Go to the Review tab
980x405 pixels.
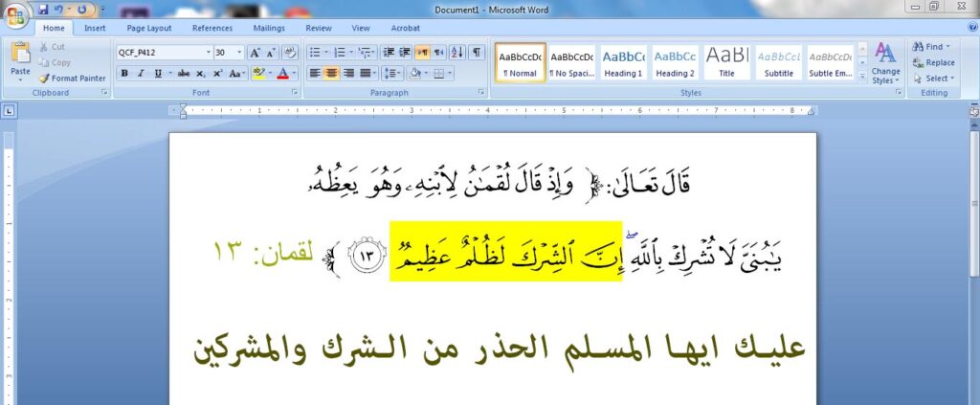coord(319,28)
